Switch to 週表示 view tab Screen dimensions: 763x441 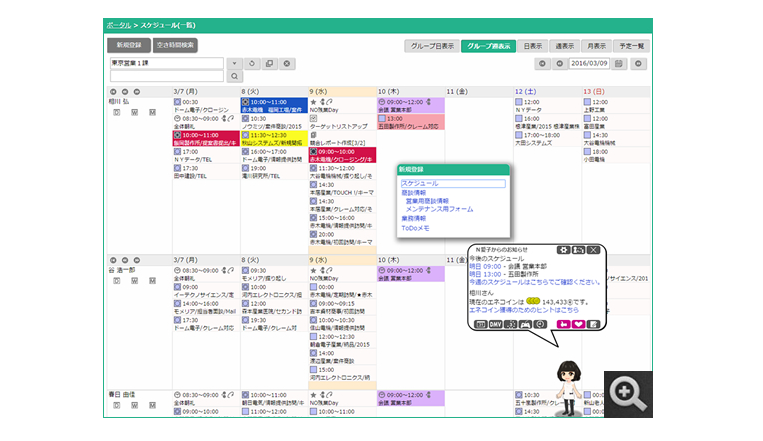tap(564, 46)
